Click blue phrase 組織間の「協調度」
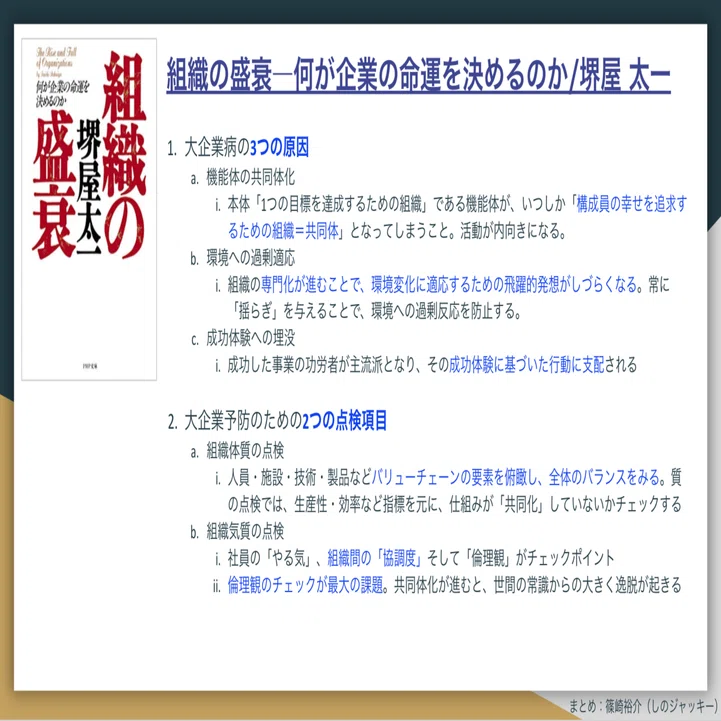The width and height of the screenshot is (721, 721). pyautogui.click(x=374, y=558)
